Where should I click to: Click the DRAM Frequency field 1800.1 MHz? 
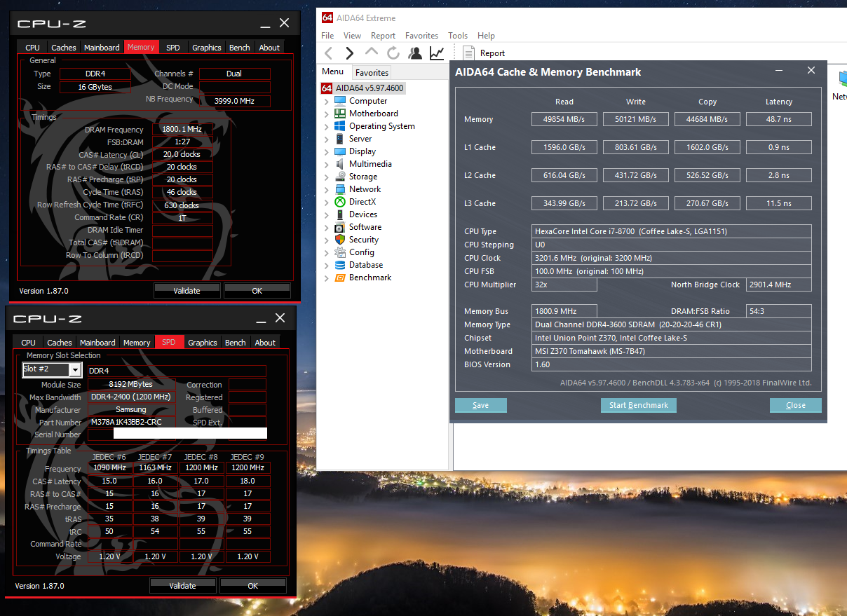coord(182,129)
